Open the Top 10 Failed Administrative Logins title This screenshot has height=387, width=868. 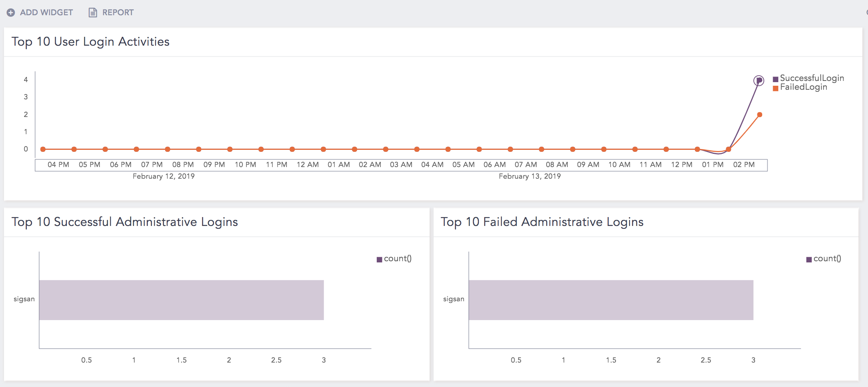coord(542,222)
